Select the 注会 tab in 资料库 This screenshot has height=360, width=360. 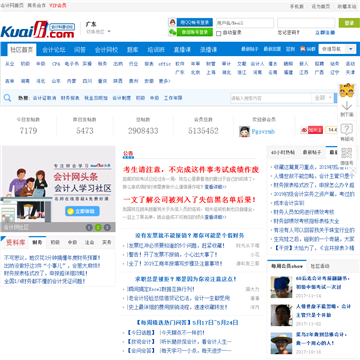pyautogui.click(x=89, y=242)
